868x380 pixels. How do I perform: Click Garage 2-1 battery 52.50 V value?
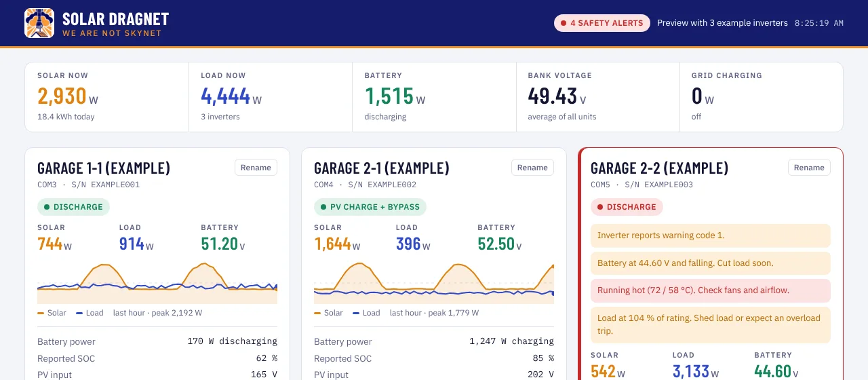coord(500,244)
